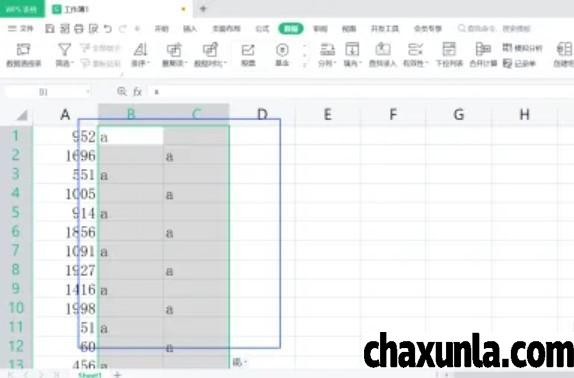Viewport: 574px width, 378px height.
Task: Click the Filter (筛选) funnel icon
Action: click(64, 49)
